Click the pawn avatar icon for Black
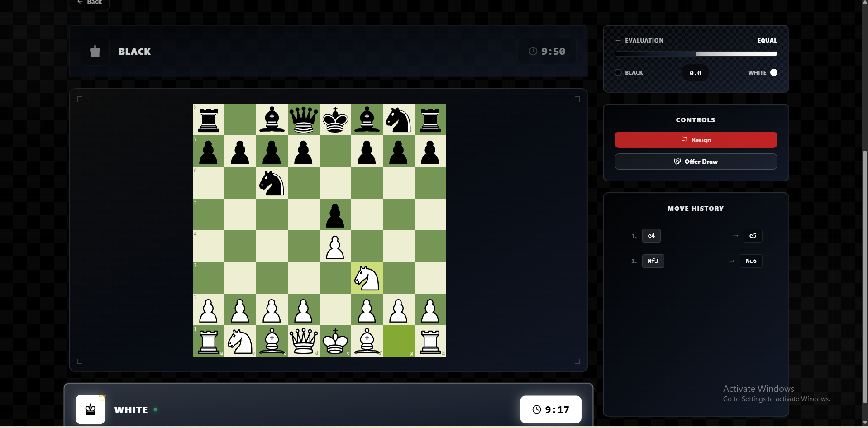The width and height of the screenshot is (868, 428). pyautogui.click(x=95, y=51)
